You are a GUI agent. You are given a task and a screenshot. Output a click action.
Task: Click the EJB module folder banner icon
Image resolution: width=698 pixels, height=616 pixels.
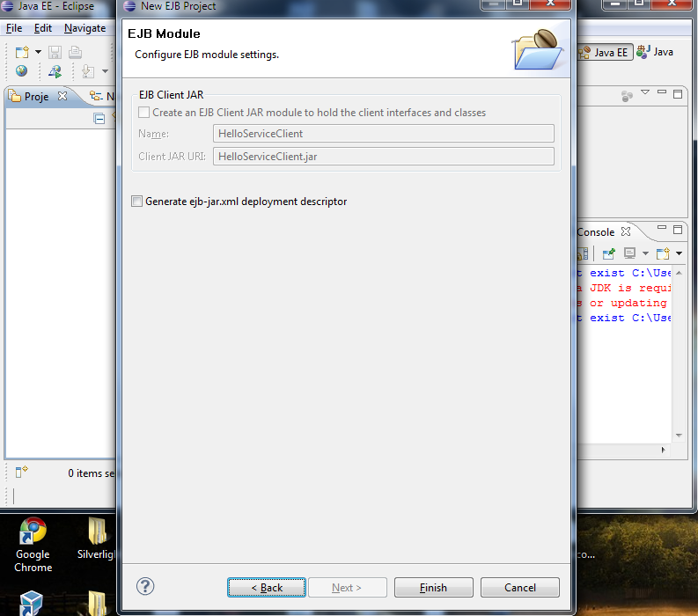click(x=537, y=49)
